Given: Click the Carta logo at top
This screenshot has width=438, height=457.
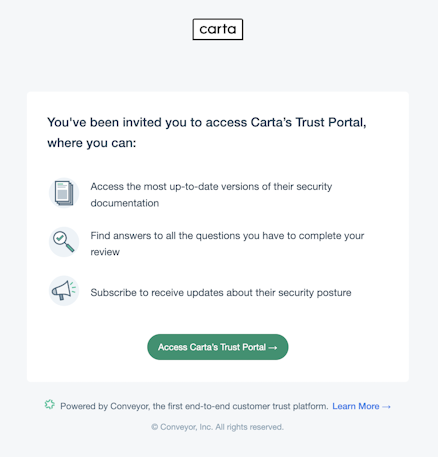Looking at the screenshot, I should [218, 29].
